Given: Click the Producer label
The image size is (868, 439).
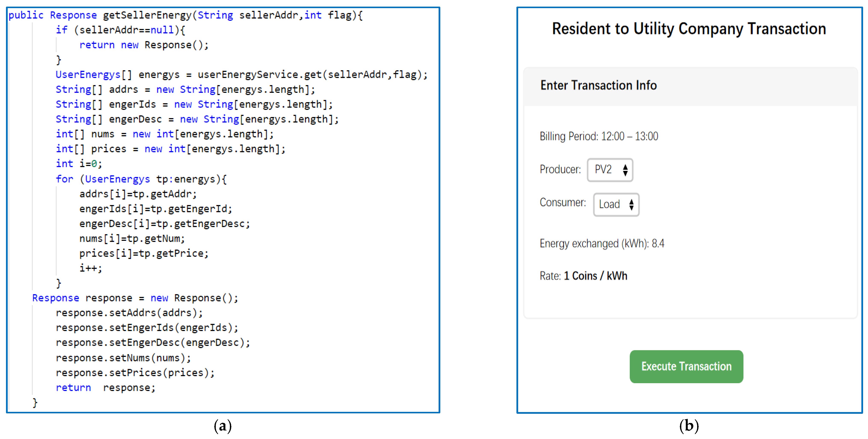Looking at the screenshot, I should pos(560,169).
